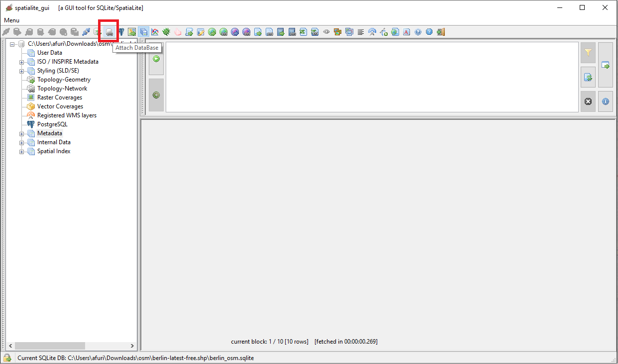This screenshot has width=618, height=364.
Task: Select Internal Data in the tree
Action: point(54,142)
